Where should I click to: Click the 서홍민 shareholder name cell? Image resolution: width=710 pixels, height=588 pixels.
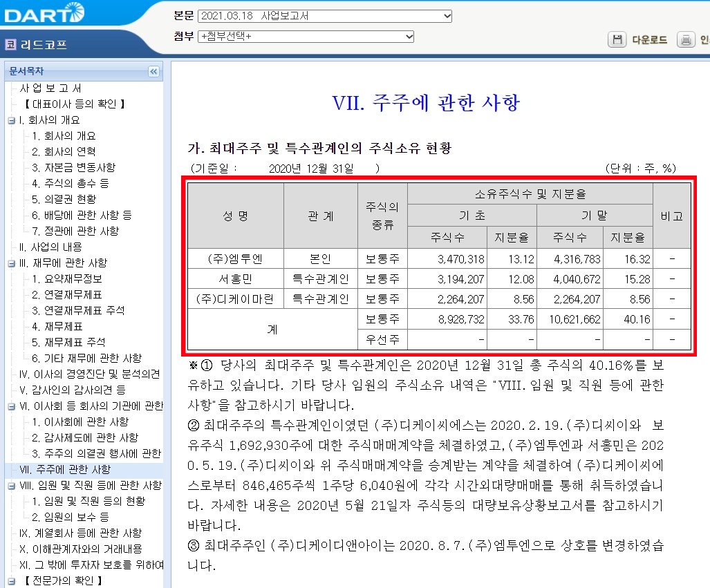(x=236, y=279)
